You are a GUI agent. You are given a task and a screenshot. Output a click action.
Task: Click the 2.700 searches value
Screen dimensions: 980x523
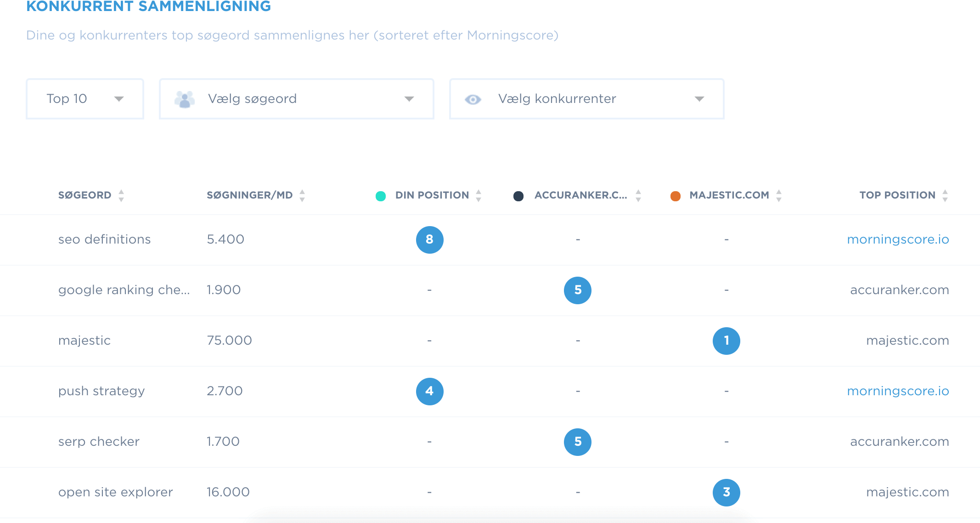[225, 391]
